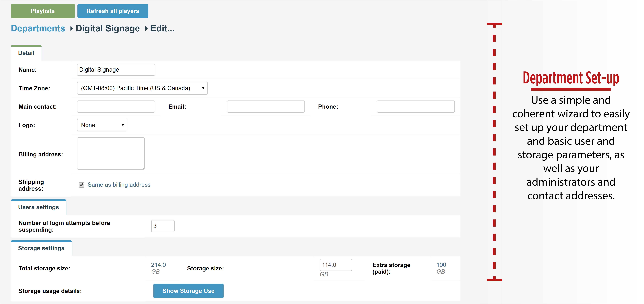Click the Edit... breadcrumb text
This screenshot has height=304, width=644.
pos(163,28)
